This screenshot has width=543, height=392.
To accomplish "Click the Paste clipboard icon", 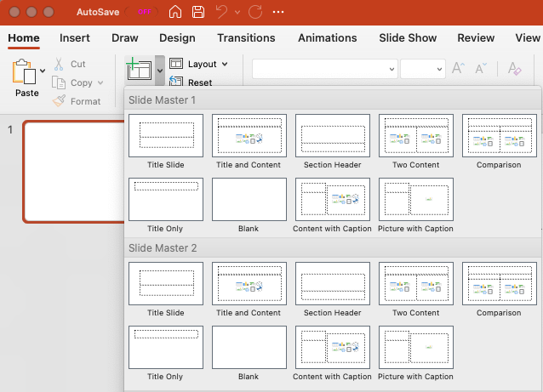I will tap(25, 72).
